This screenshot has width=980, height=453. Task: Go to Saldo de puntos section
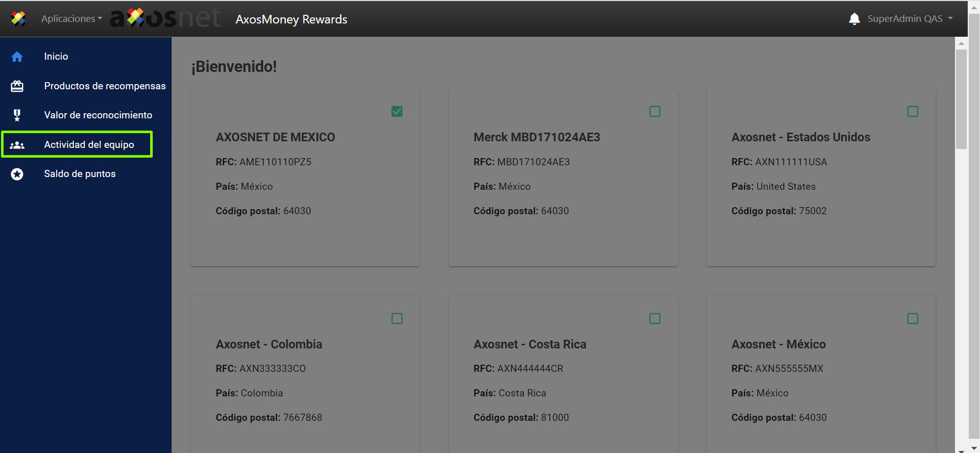(x=80, y=174)
